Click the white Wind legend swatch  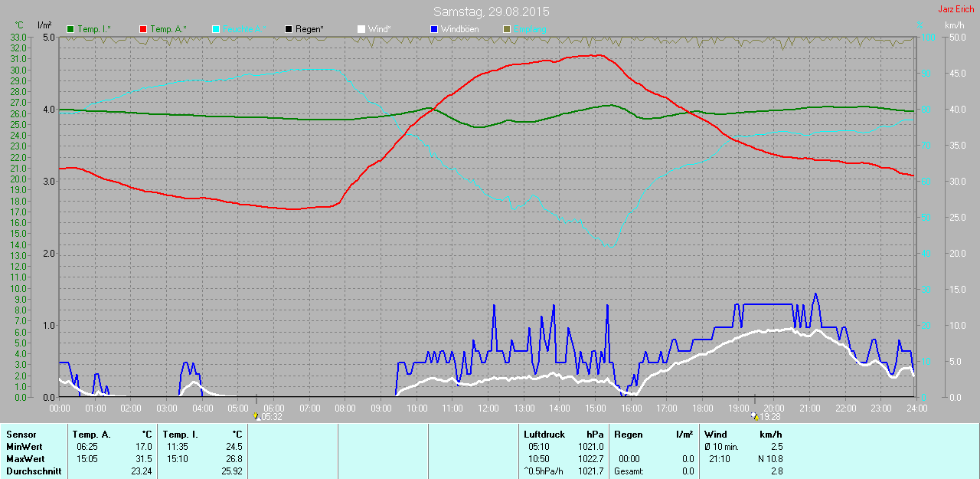tap(361, 29)
